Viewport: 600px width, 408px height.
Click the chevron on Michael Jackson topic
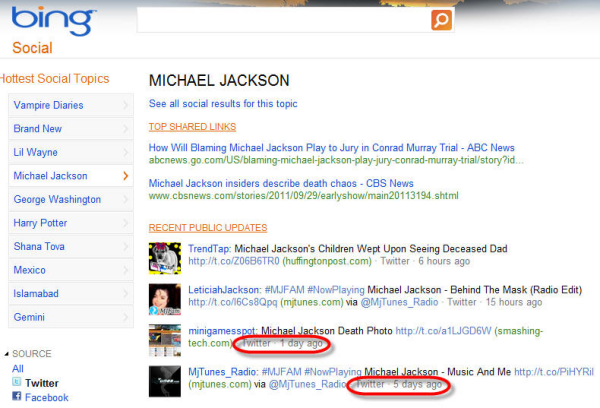click(x=126, y=176)
